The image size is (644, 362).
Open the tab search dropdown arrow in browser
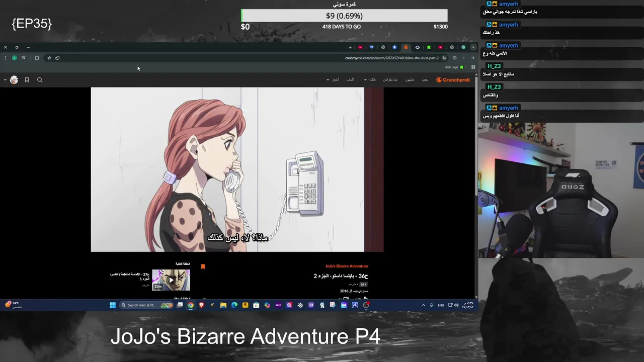pos(473,47)
